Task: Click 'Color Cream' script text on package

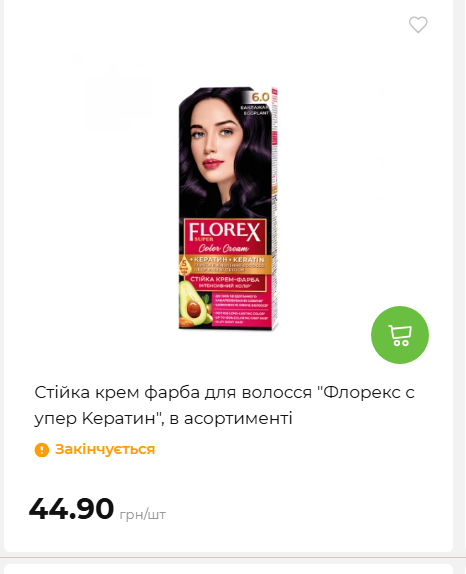Action: tap(223, 249)
